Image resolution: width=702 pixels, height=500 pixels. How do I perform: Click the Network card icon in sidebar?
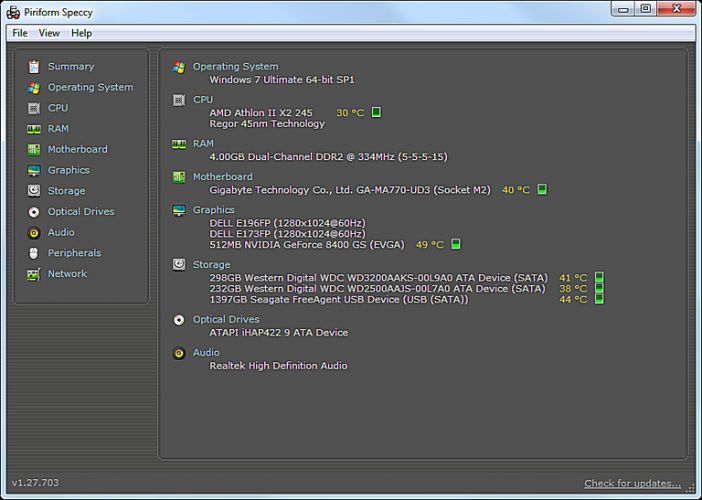pyautogui.click(x=34, y=274)
